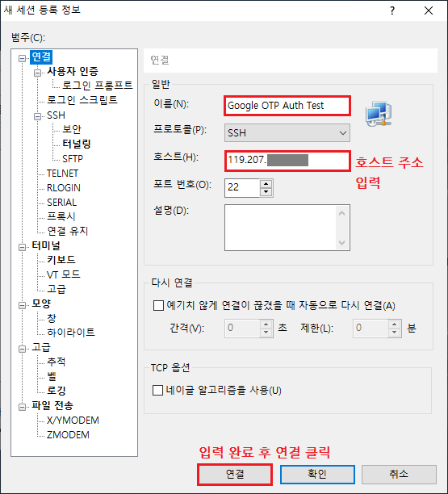Close the new session properties dialog

(429, 10)
